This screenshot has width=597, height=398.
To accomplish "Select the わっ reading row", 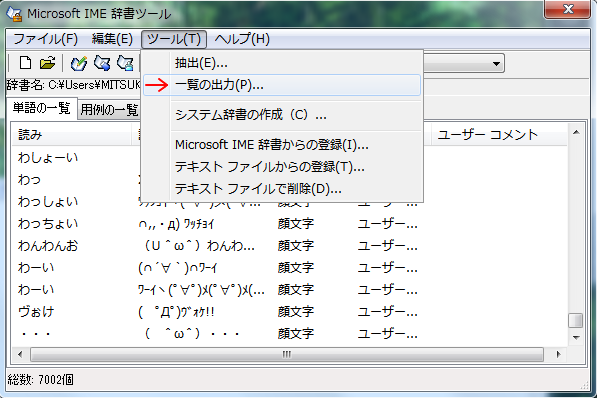I will [29, 180].
